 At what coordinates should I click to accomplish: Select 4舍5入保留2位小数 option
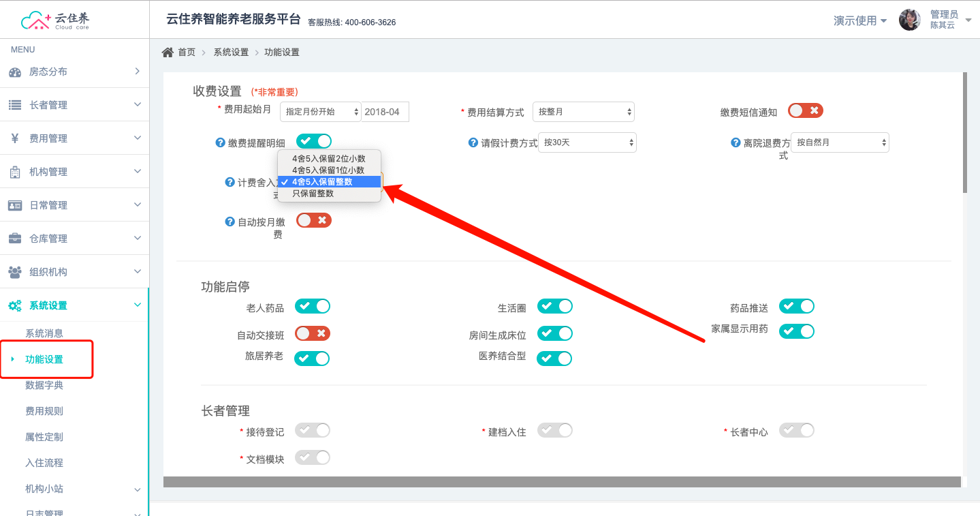pyautogui.click(x=328, y=159)
